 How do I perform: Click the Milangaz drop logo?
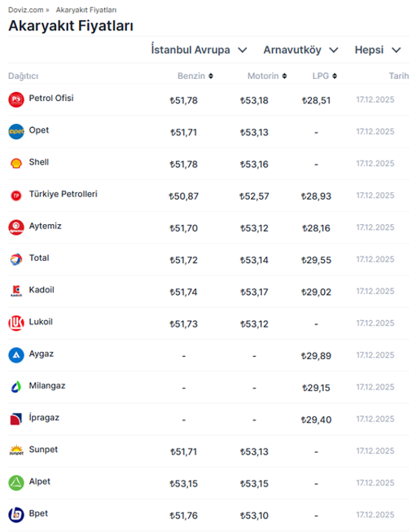point(16,387)
